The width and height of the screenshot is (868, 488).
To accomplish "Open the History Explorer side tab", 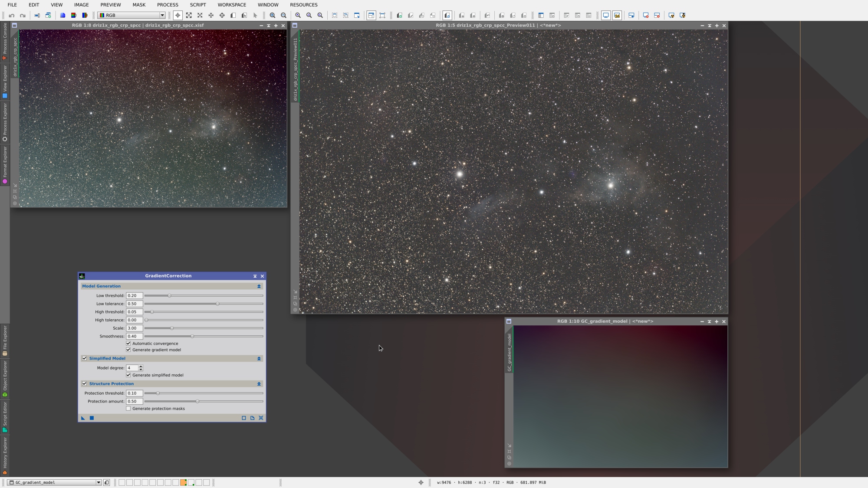I will coord(5,455).
